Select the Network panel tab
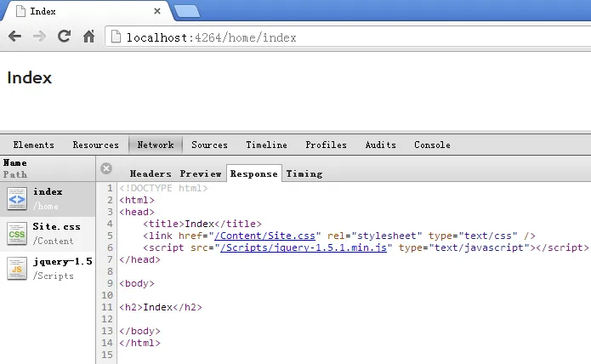 [x=156, y=145]
